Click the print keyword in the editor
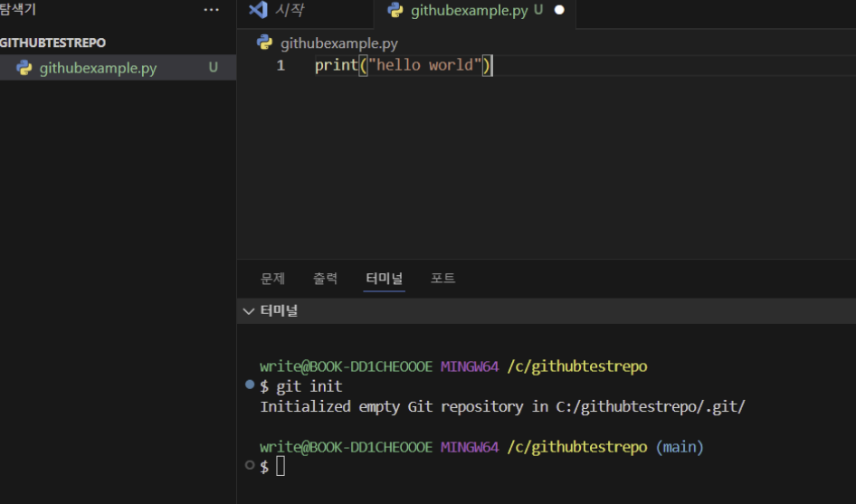This screenshot has width=856, height=504. 337,65
